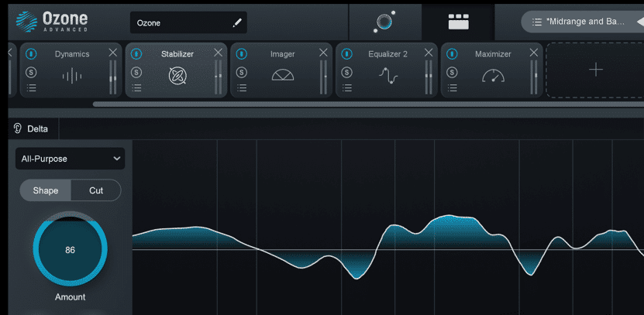This screenshot has height=315, width=644.
Task: Toggle power for the Stabilizer module
Action: (x=136, y=53)
